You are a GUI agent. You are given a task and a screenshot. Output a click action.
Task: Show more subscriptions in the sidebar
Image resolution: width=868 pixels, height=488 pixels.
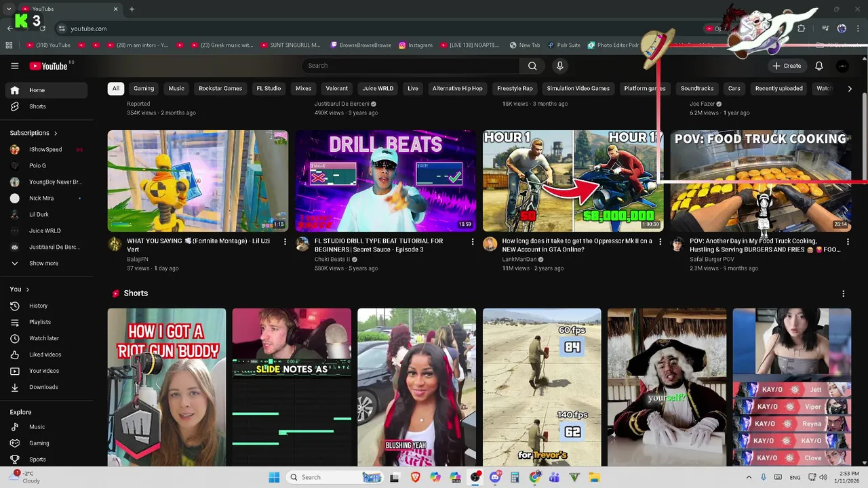tap(45, 263)
